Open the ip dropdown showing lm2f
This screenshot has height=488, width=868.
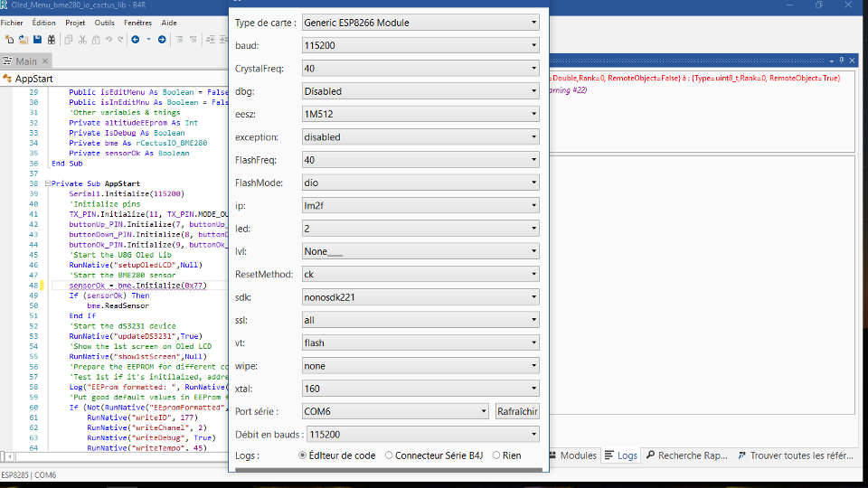420,206
